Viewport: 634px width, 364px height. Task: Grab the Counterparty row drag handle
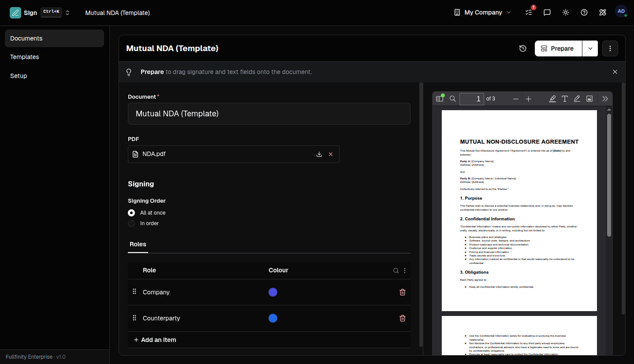point(134,318)
